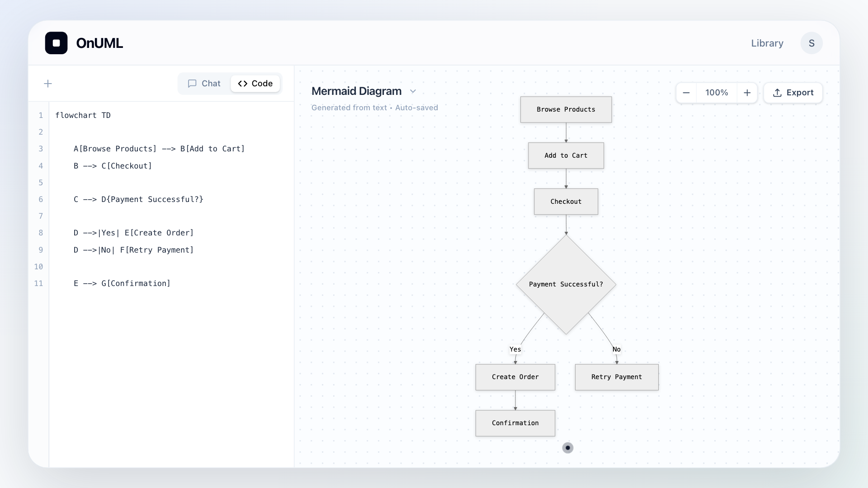Viewport: 868px width, 488px height.
Task: Select the Retry Payment node
Action: 617,377
